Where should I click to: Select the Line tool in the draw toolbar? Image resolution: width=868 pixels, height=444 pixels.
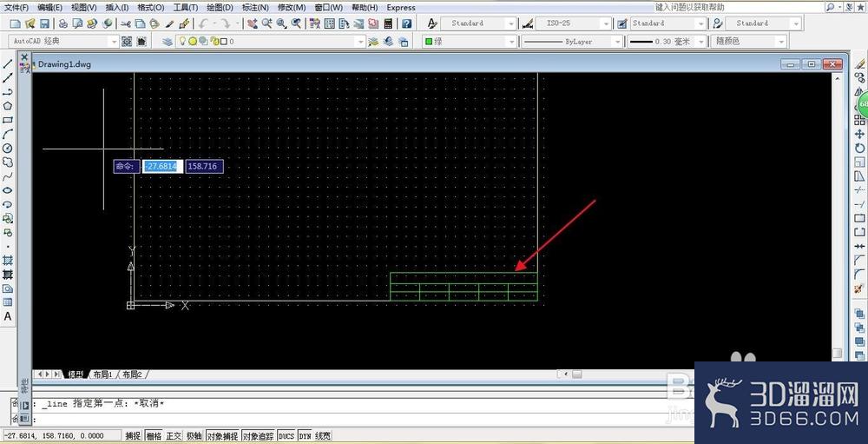8,64
